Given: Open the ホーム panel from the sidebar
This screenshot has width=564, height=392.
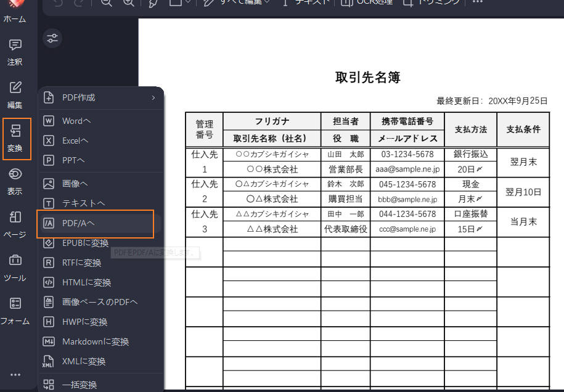Looking at the screenshot, I should tap(15, 12).
